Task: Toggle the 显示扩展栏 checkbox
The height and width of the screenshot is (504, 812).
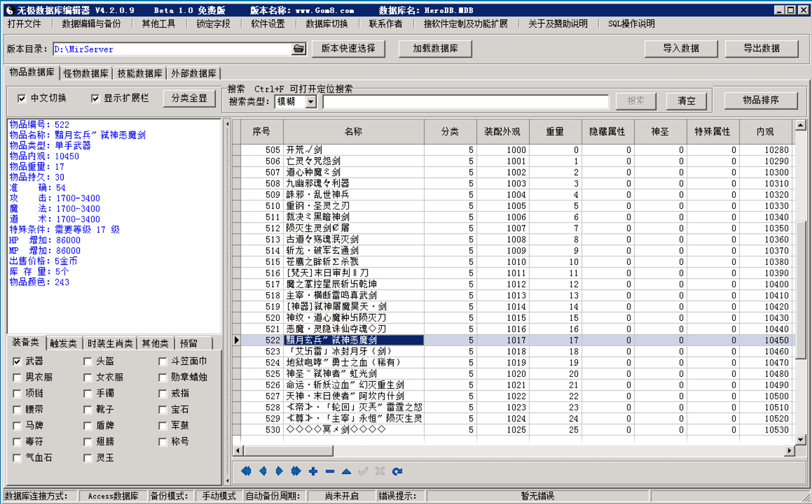Action: pos(95,99)
